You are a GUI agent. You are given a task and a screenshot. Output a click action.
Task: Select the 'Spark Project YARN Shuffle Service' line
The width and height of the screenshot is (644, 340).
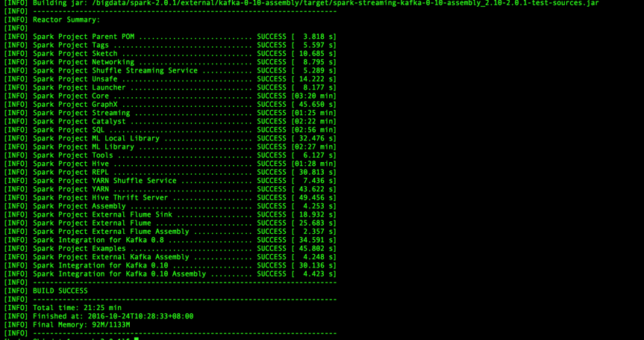pyautogui.click(x=170, y=181)
